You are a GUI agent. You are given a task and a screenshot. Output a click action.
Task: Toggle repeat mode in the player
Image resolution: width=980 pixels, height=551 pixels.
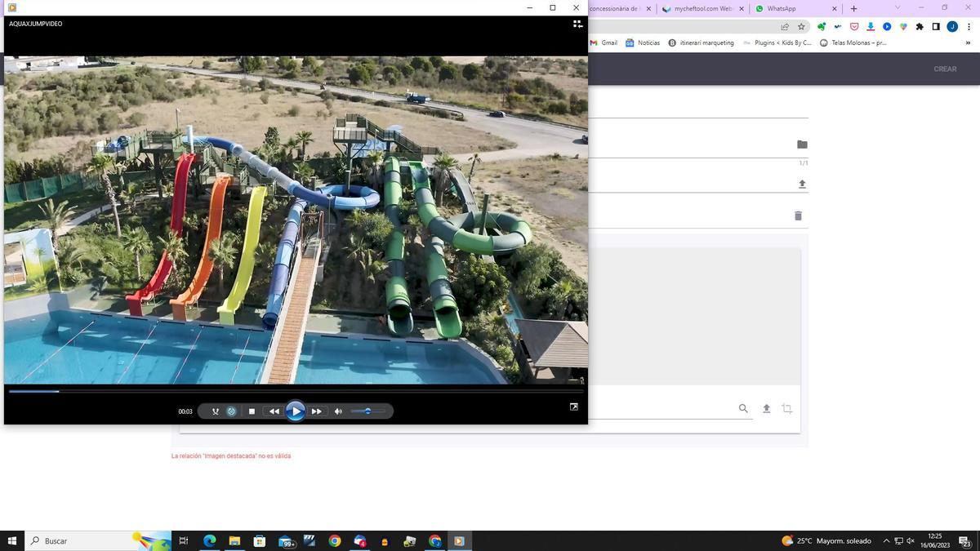pyautogui.click(x=232, y=411)
